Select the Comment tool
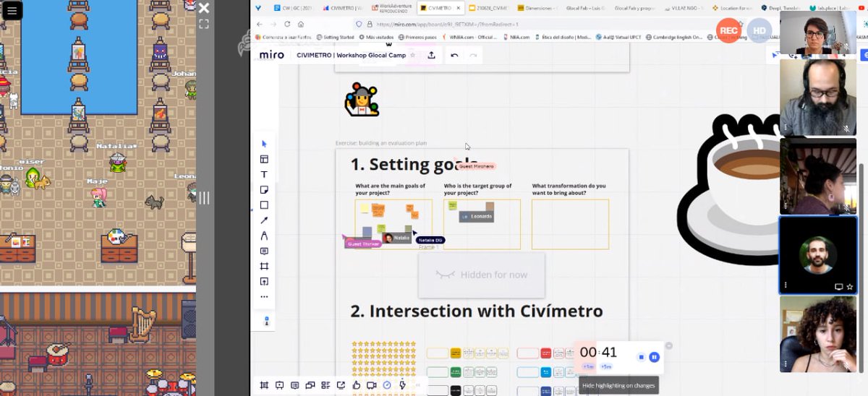This screenshot has height=396, width=868. (x=264, y=251)
